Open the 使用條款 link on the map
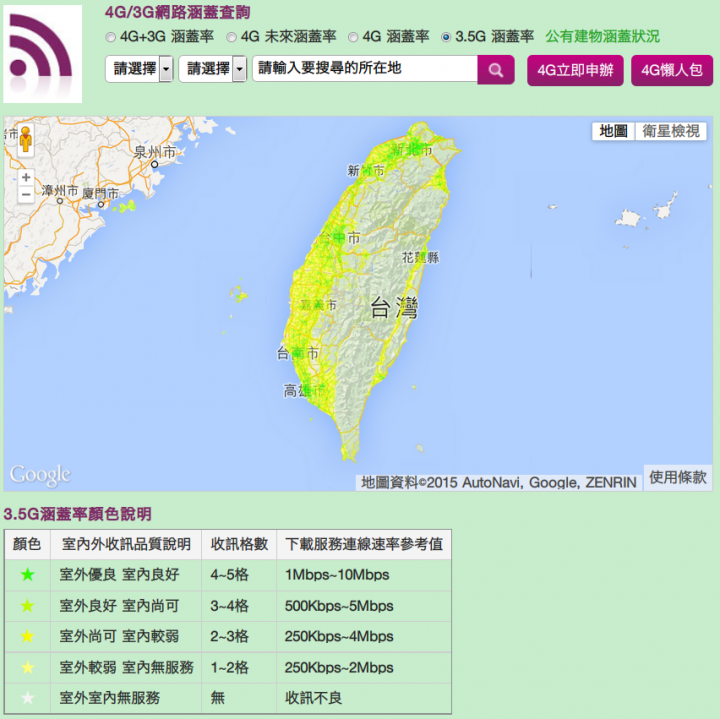The height and width of the screenshot is (719, 720). (x=678, y=477)
